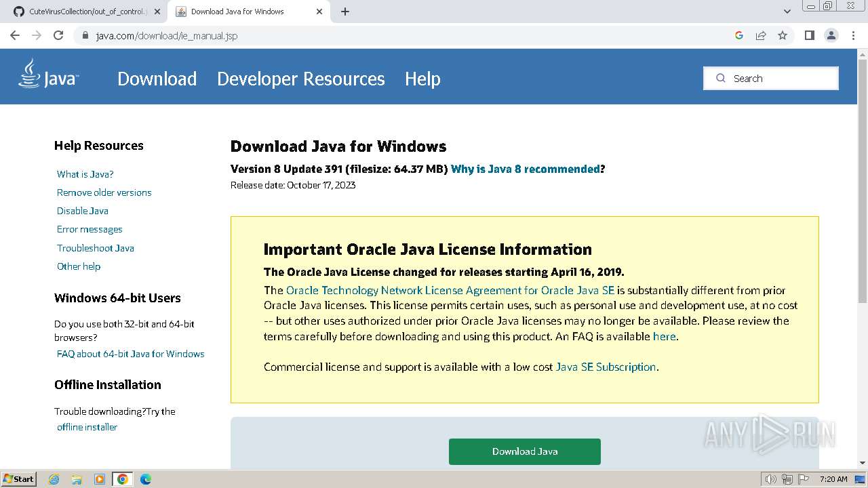The image size is (868, 488).
Task: Select the Download Java for Windows tab
Action: [x=248, y=12]
